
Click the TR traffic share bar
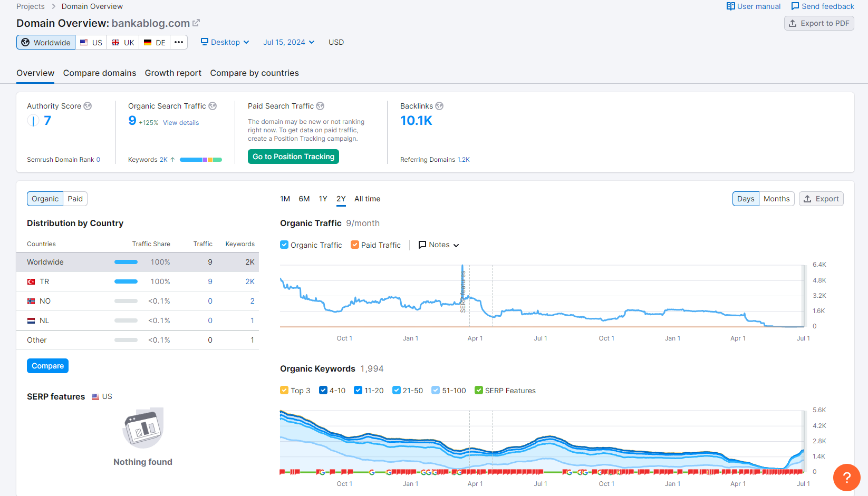126,281
